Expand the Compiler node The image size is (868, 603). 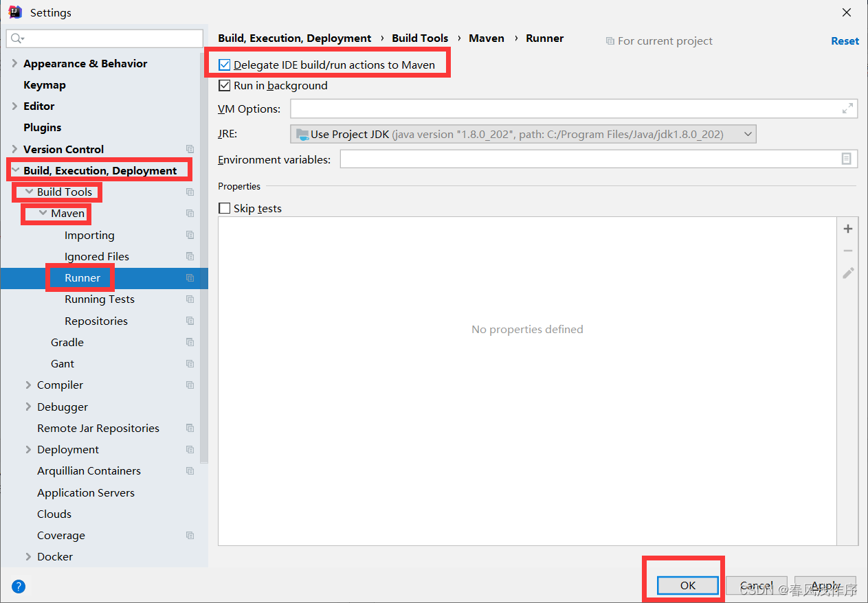tap(28, 385)
